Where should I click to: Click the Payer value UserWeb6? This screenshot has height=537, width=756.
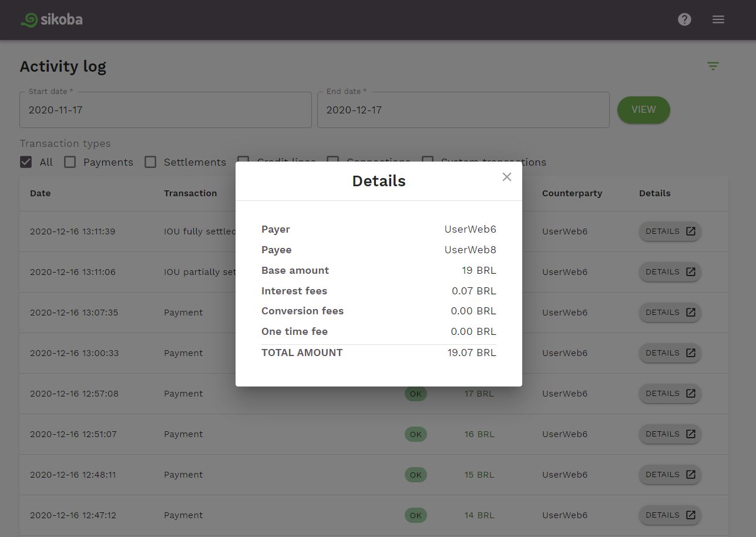click(x=471, y=229)
